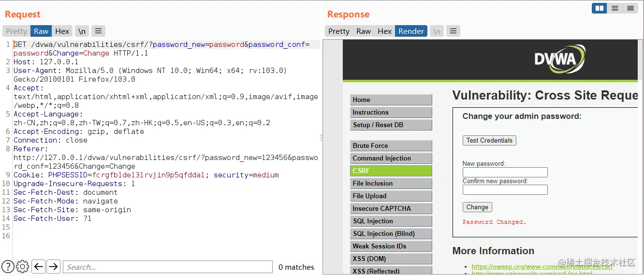Click 'Sec-Fetch-Site: same-origin' line
Screen dimensions: 644x276
[72, 210]
